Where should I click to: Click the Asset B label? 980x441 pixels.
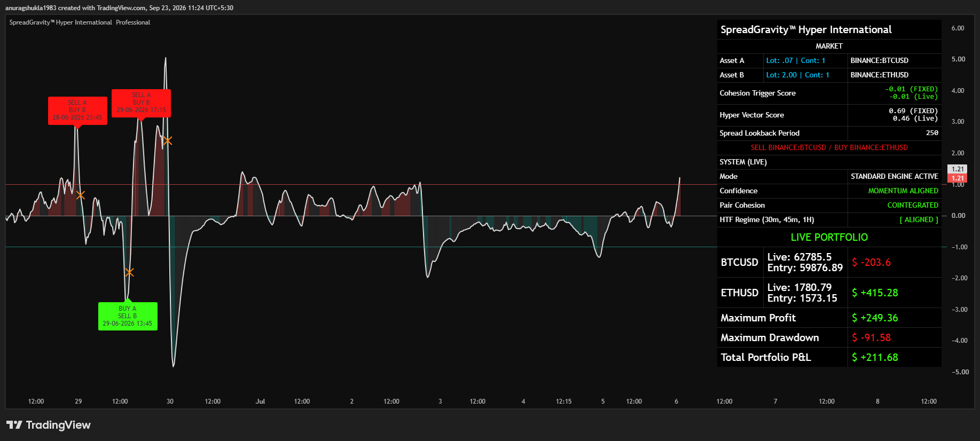pos(732,75)
